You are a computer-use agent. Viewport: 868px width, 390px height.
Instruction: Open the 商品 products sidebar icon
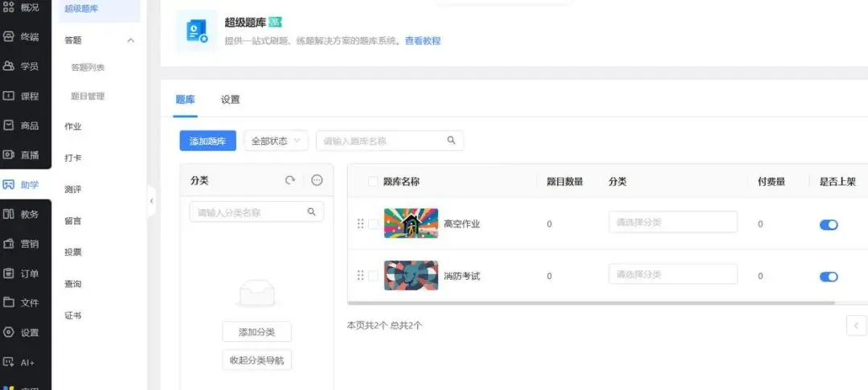(8, 125)
